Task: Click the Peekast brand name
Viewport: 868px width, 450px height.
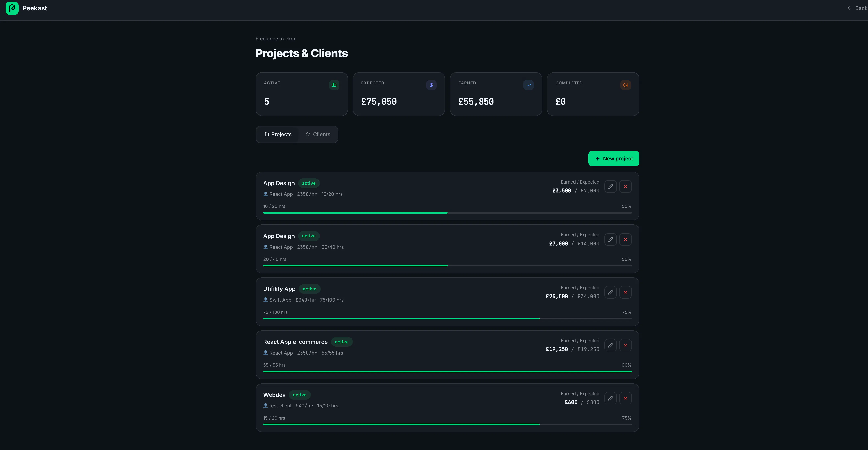Action: tap(35, 8)
